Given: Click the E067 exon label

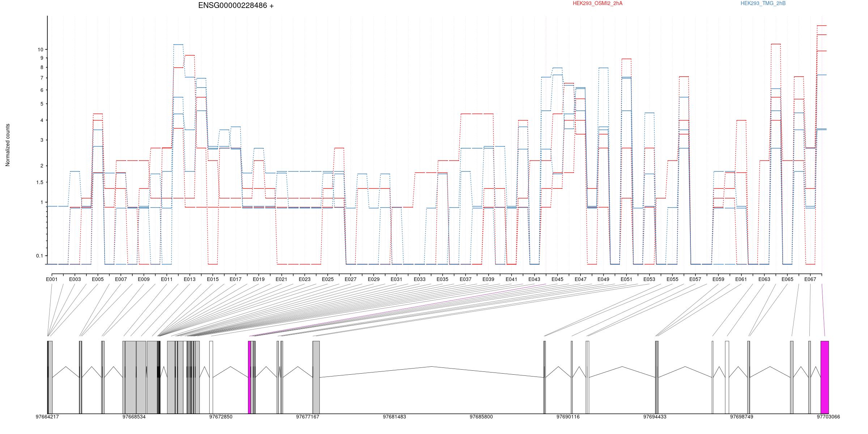Looking at the screenshot, I should click(810, 280).
